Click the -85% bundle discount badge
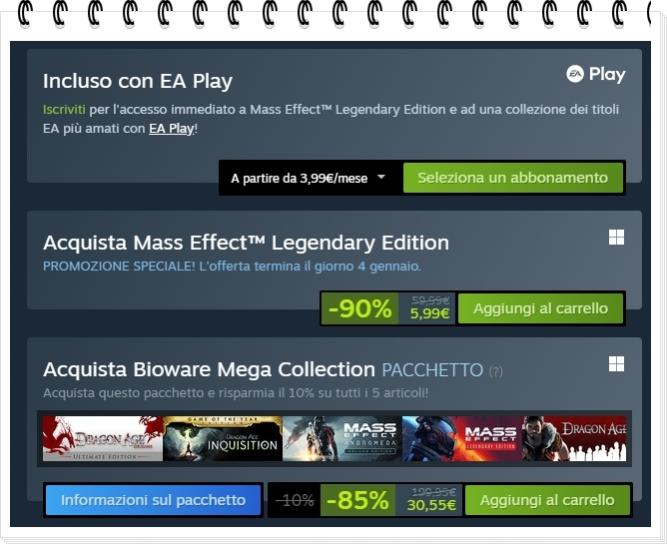This screenshot has height=544, width=667. point(358,500)
